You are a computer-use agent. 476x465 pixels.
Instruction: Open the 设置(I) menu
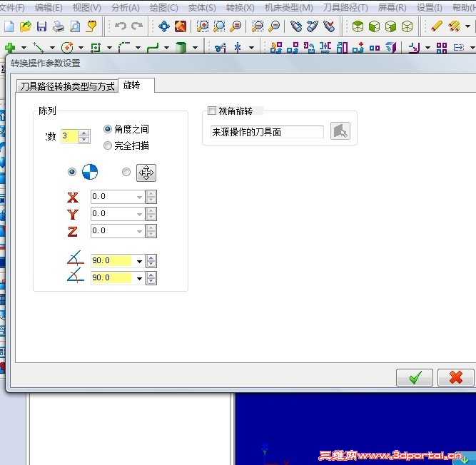point(429,8)
